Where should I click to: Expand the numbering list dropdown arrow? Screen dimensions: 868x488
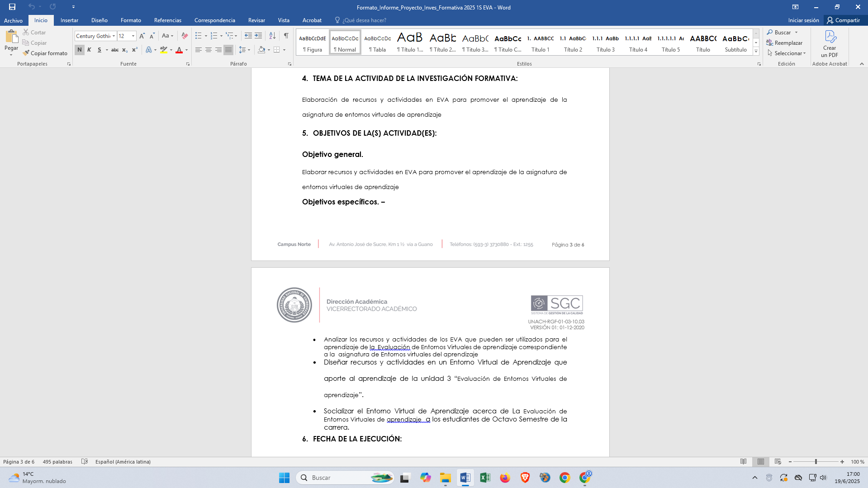[x=221, y=36]
